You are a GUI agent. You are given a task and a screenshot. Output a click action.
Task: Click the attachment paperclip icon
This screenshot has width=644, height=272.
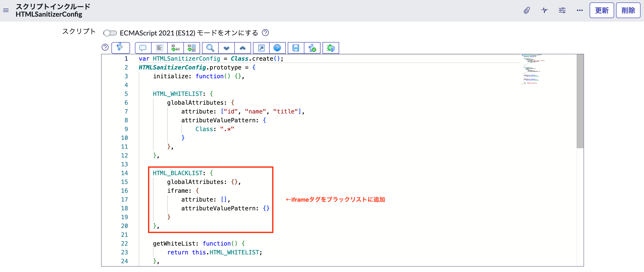[526, 10]
